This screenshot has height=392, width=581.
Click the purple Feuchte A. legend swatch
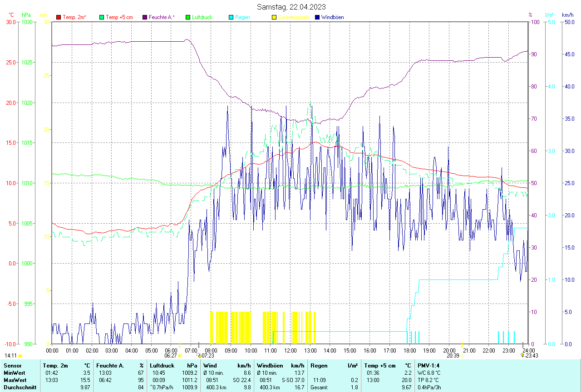145,17
